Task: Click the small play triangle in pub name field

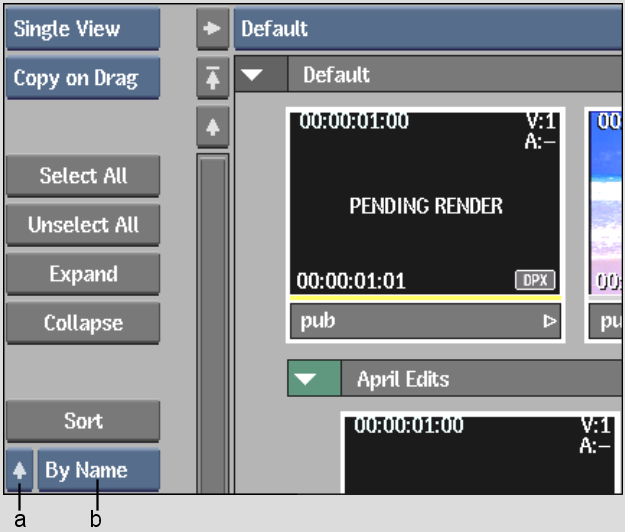Action: [x=550, y=321]
